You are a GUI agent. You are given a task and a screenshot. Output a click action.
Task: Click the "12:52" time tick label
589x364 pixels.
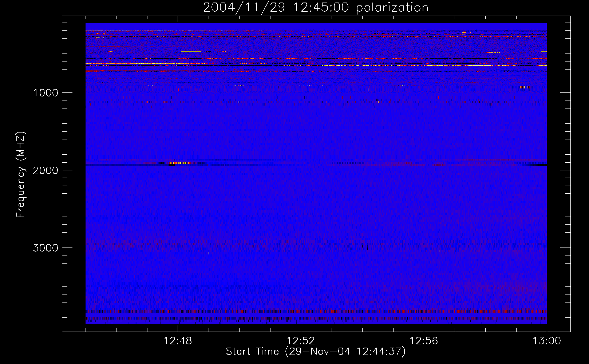click(301, 341)
